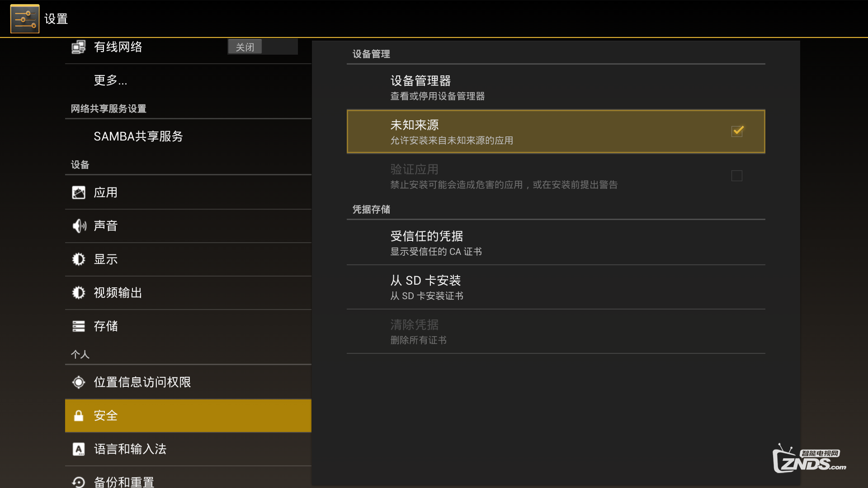
Task: Uncheck the 未知来源 checkbox
Action: (x=737, y=131)
